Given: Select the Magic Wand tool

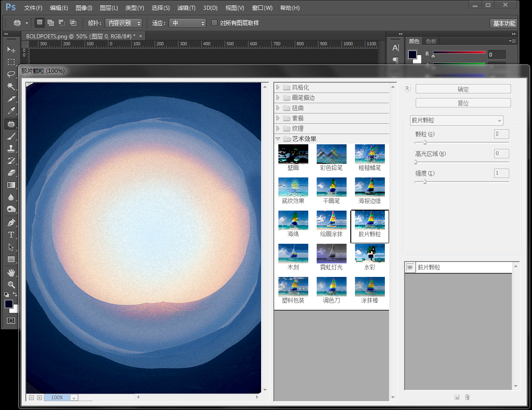Looking at the screenshot, I should click(x=11, y=86).
